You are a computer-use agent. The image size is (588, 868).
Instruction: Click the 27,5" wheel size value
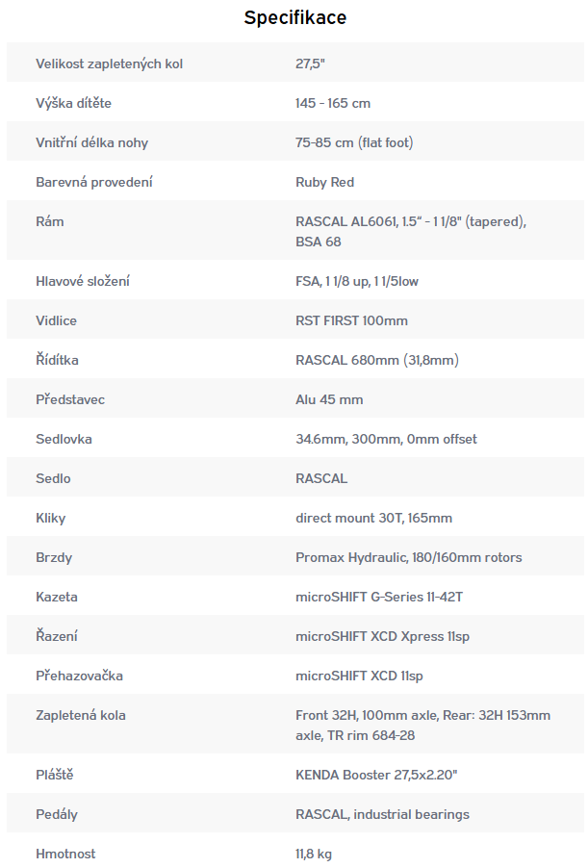pyautogui.click(x=311, y=64)
